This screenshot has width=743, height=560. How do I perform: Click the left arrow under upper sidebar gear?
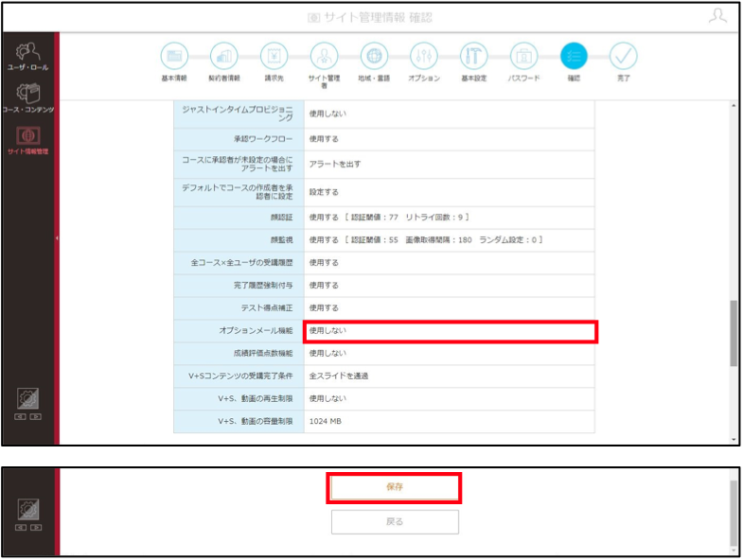pos(21,417)
